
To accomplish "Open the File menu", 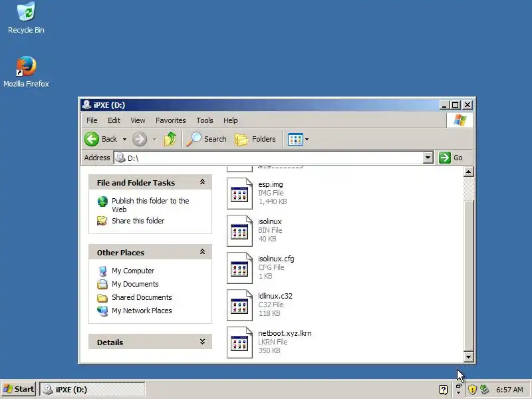I will coord(92,120).
